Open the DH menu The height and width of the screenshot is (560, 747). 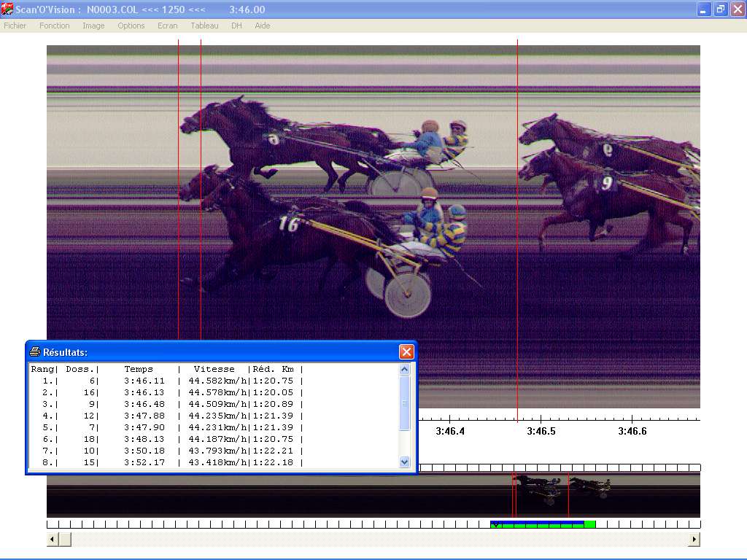[x=236, y=26]
